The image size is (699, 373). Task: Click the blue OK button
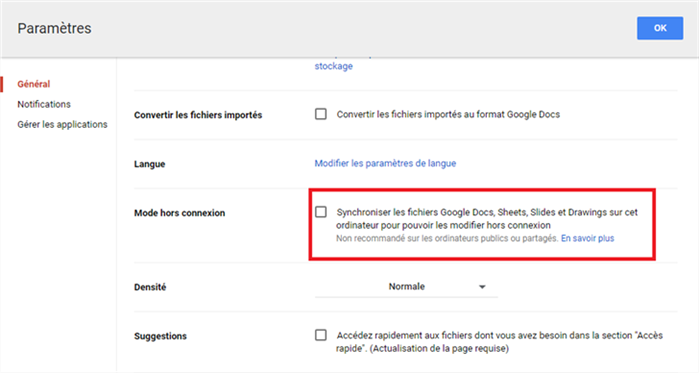click(x=660, y=28)
